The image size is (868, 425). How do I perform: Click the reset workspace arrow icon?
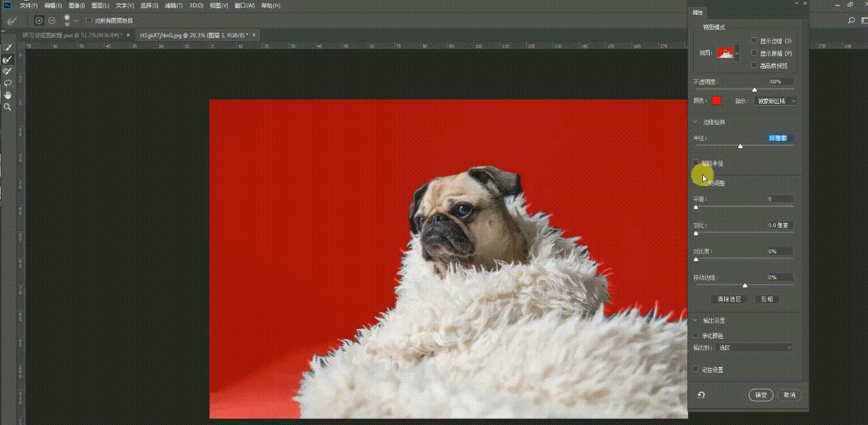click(x=701, y=395)
